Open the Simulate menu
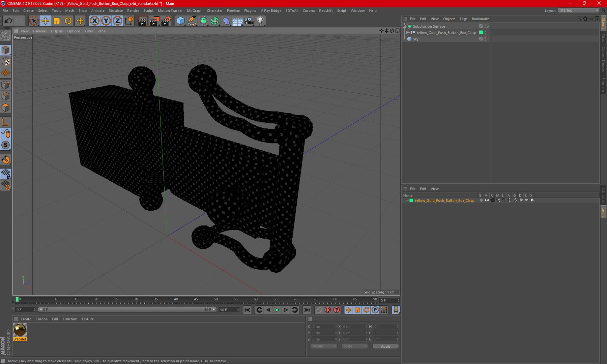607x364 pixels. [x=116, y=10]
